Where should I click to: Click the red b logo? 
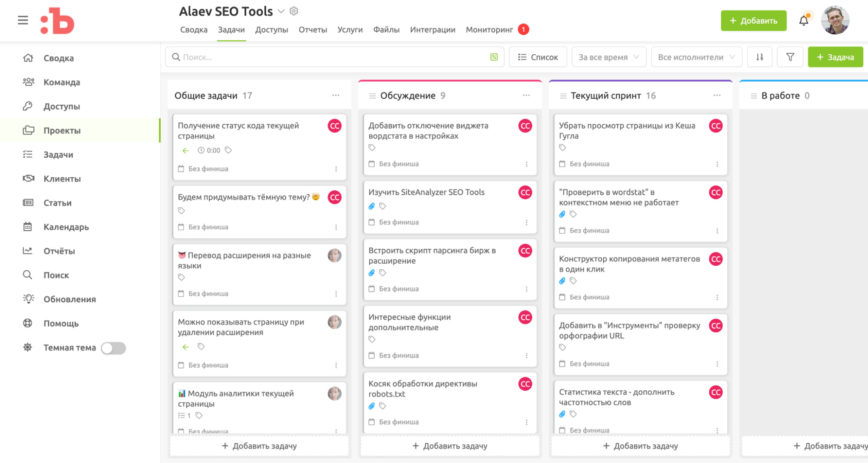tap(57, 20)
